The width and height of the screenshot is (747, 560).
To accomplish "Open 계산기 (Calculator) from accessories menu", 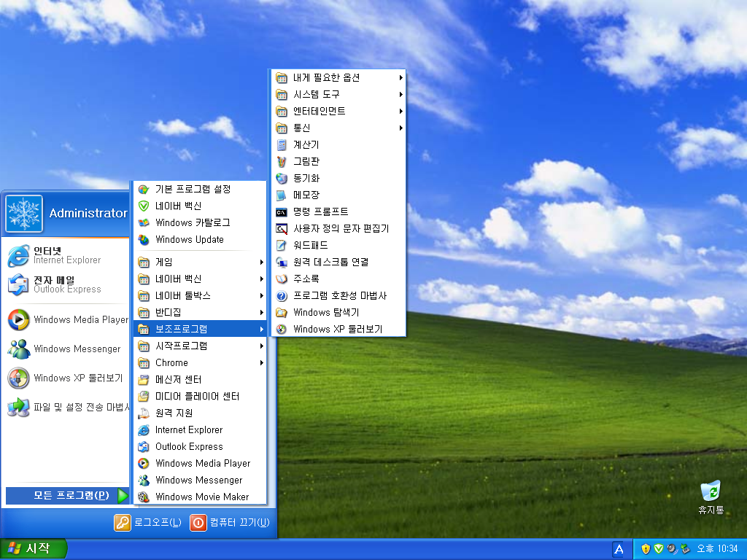I will pos(306,144).
